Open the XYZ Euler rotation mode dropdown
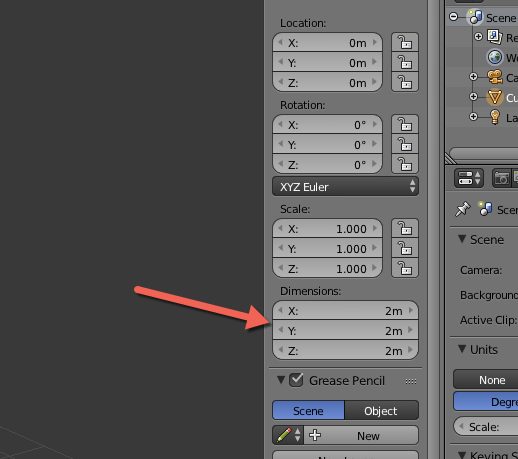The height and width of the screenshot is (459, 518). (x=345, y=186)
